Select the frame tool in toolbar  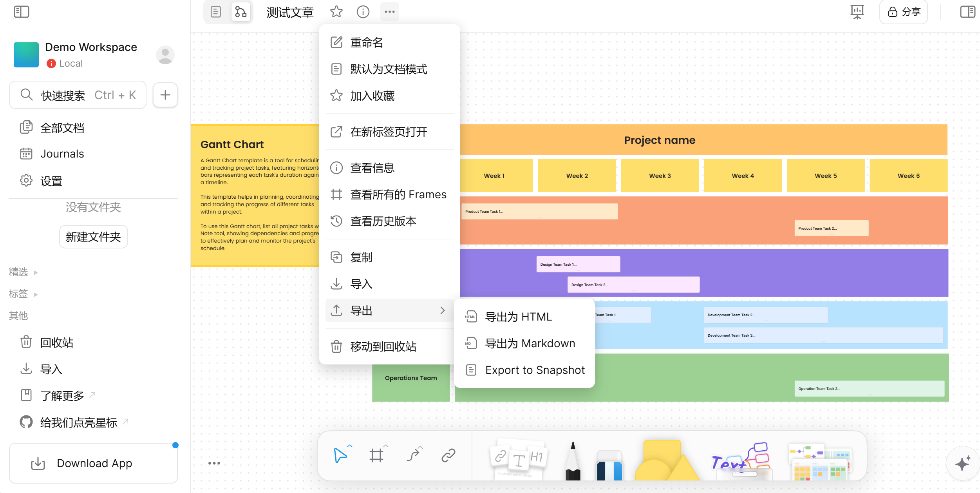[376, 455]
